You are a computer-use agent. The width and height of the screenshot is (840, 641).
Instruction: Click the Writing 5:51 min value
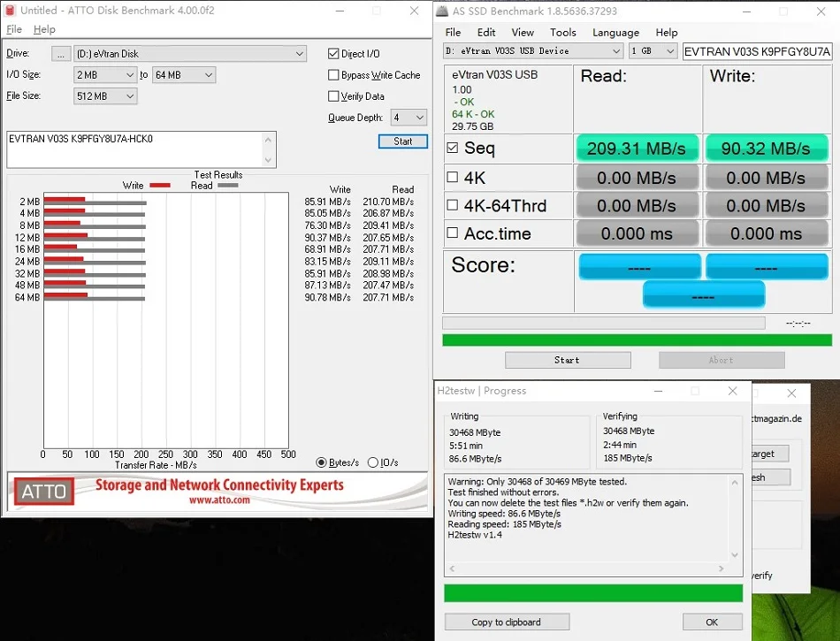click(x=466, y=446)
